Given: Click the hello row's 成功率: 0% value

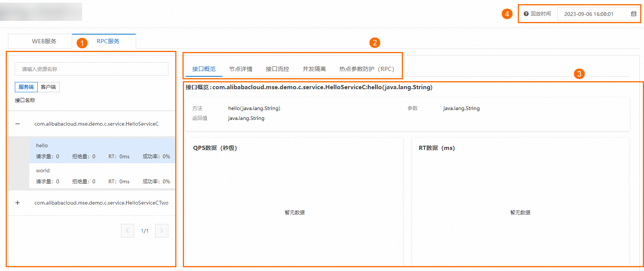Looking at the screenshot, I should click(156, 156).
